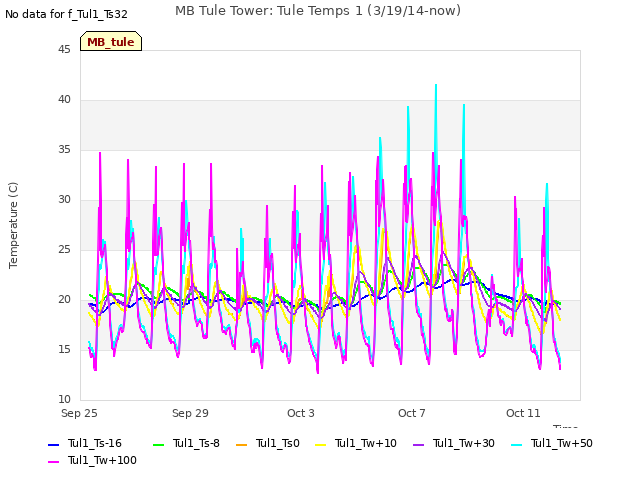Image resolution: width=640 pixels, height=480 pixels.
Task: Click the 35 y-axis tick label
Action: click(x=64, y=150)
